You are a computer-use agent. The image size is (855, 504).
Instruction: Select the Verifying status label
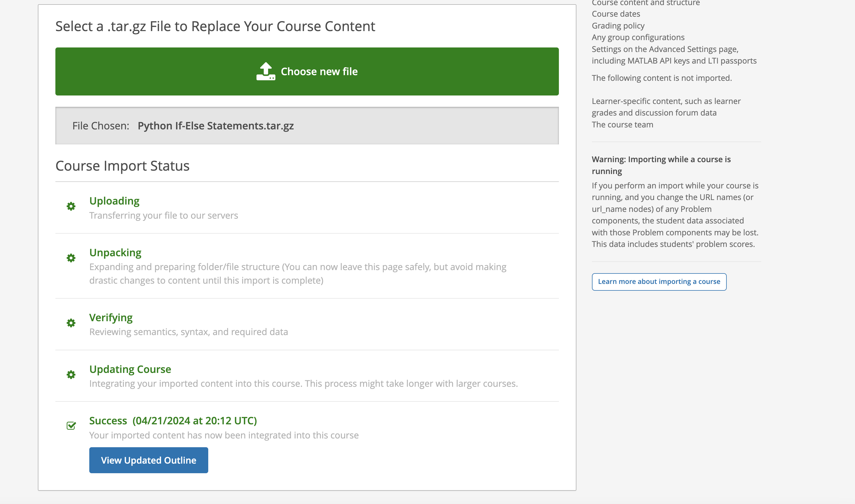click(x=111, y=317)
